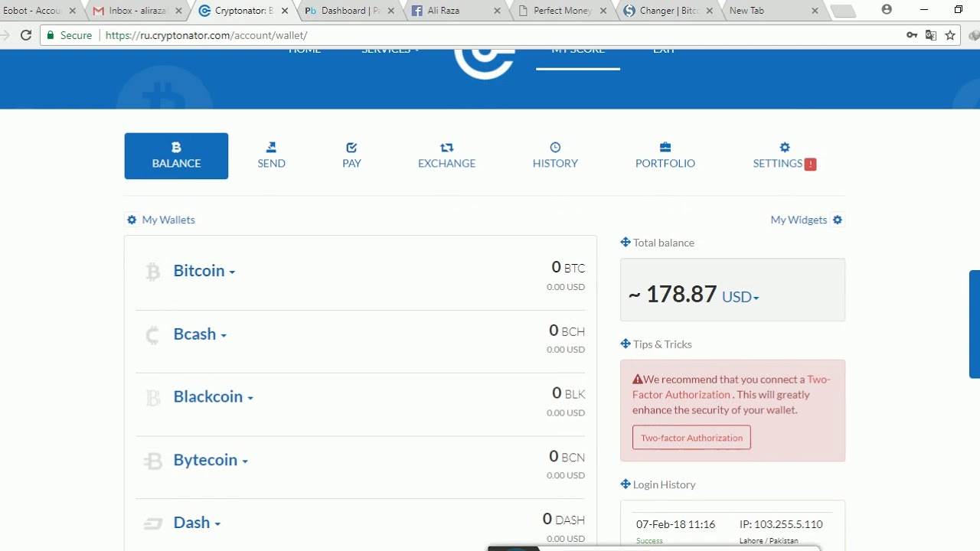This screenshot has width=980, height=551.
Task: Expand the Blackcoin wallet dropdown
Action: 214,397
